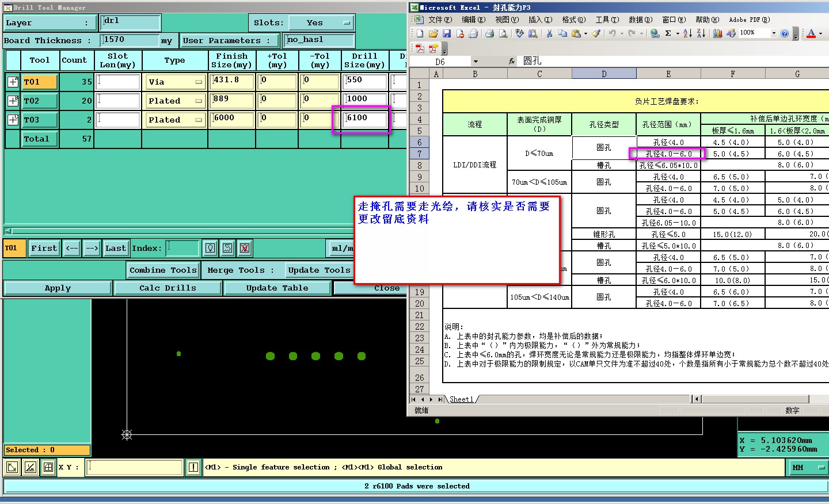Open the T03 Type Plated dropdown
829x504 pixels.
coord(175,120)
